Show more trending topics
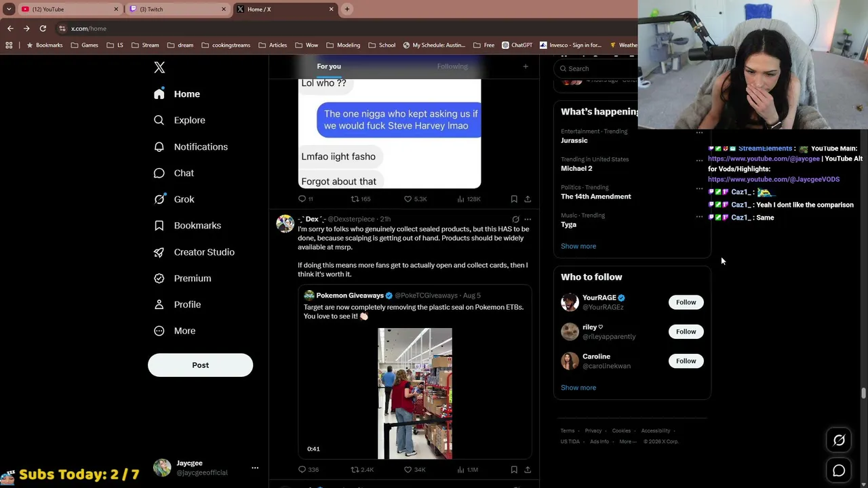 578,246
